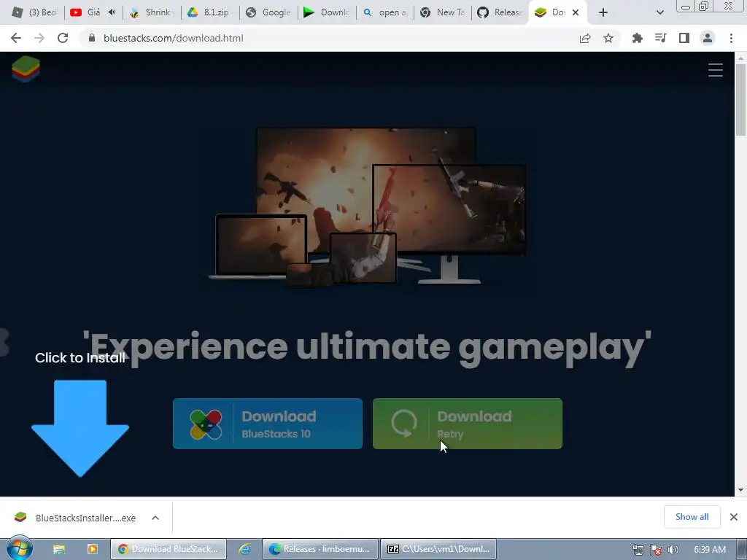
Task: Switch to the Google tab
Action: (268, 12)
